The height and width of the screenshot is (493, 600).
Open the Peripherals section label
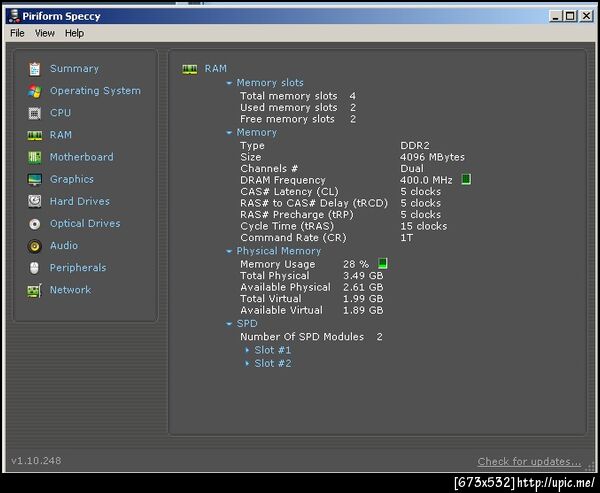tap(78, 268)
